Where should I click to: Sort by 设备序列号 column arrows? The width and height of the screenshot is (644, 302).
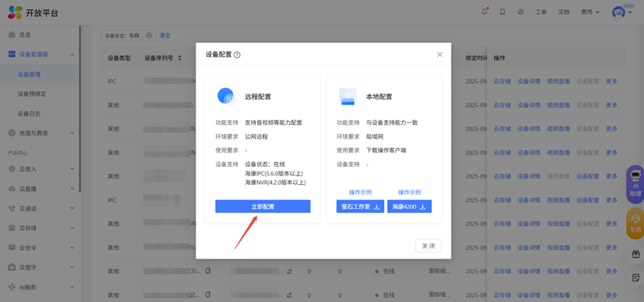(179, 58)
